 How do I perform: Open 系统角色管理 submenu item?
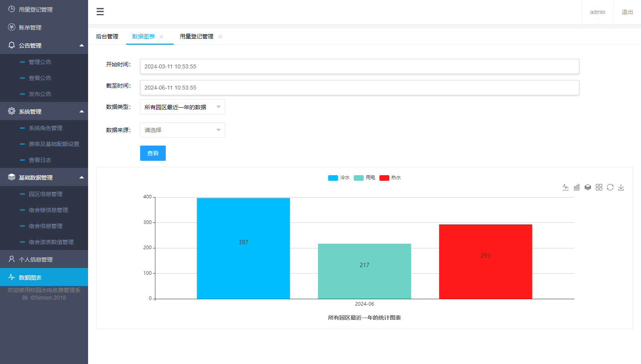pos(44,128)
